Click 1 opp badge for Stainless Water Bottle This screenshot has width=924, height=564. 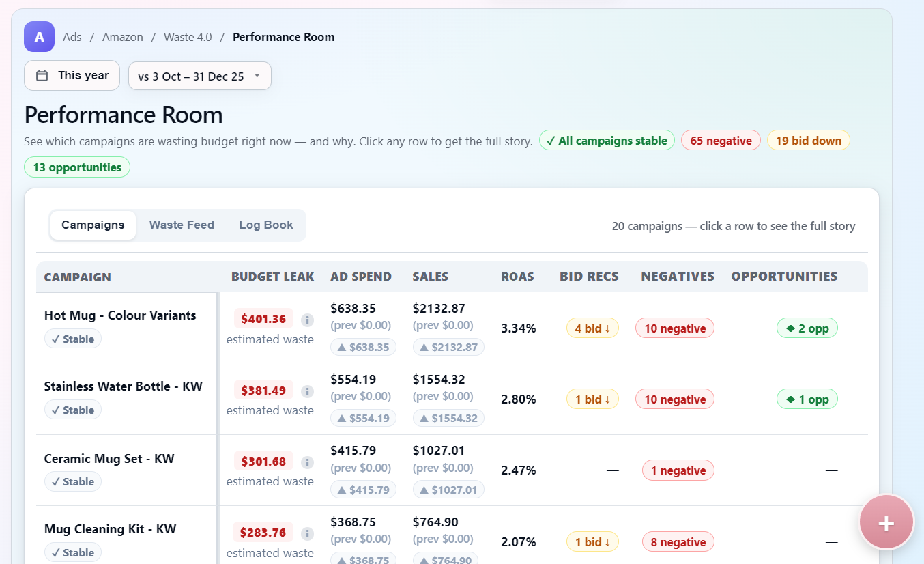click(x=807, y=399)
